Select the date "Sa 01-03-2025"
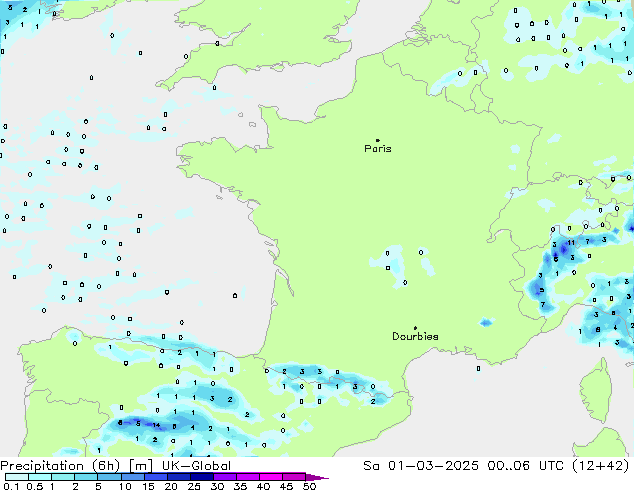Viewport: 634px width, 490px height. [421, 466]
